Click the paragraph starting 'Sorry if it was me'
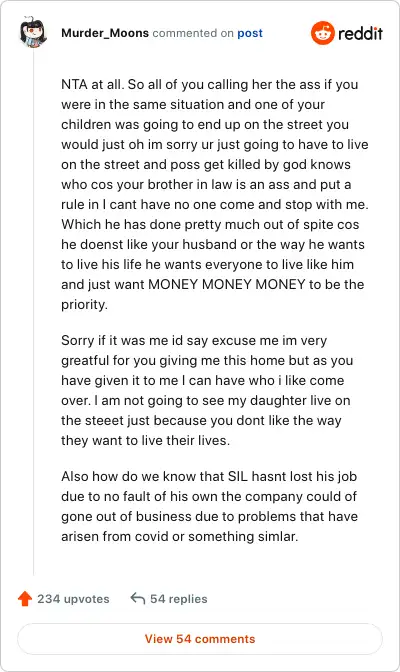 [207, 390]
